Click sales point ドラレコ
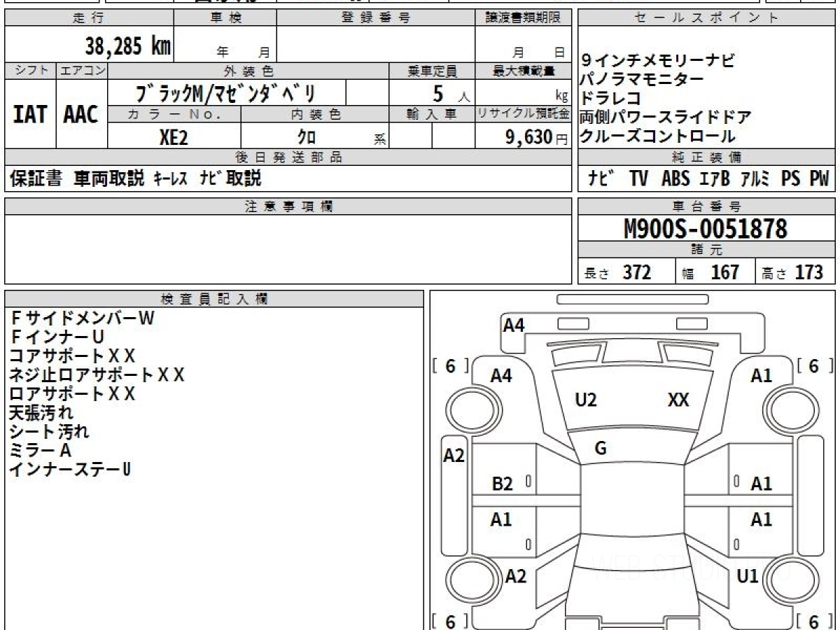This screenshot has height=630, width=840. (x=610, y=99)
